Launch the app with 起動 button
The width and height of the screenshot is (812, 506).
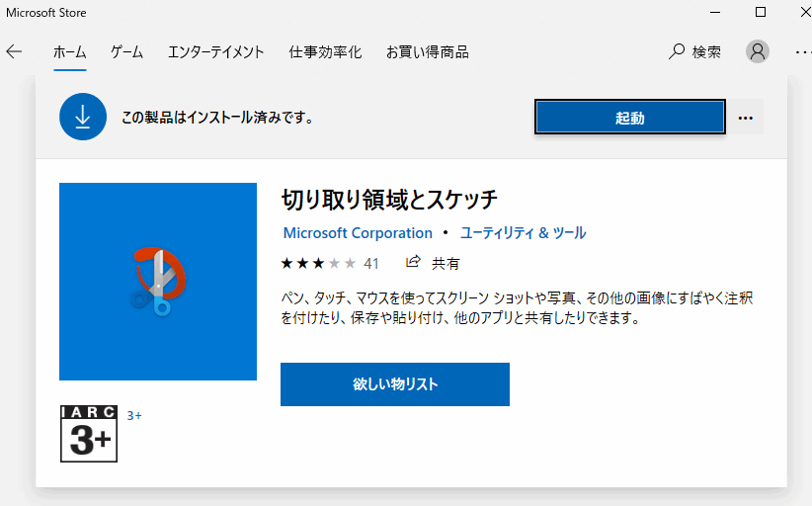(629, 117)
